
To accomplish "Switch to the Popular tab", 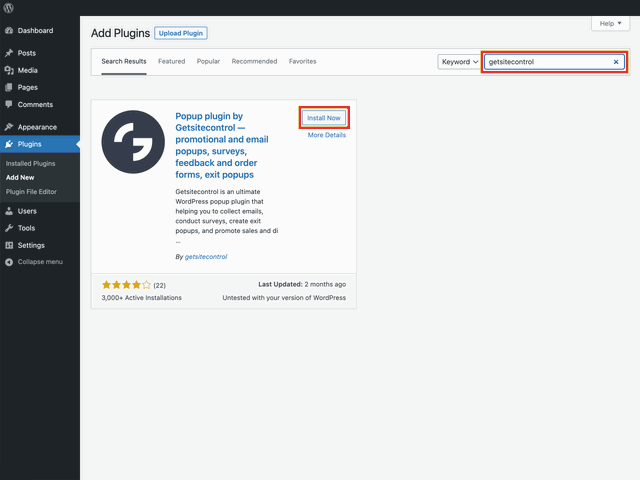I will (208, 62).
